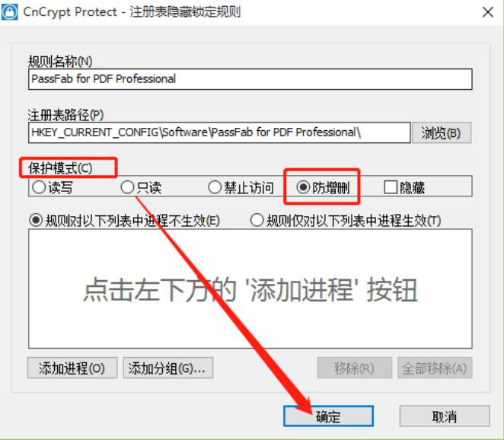Click the 注册表路径 field with HKEY_CURRENT_CONFIG path

tap(219, 132)
